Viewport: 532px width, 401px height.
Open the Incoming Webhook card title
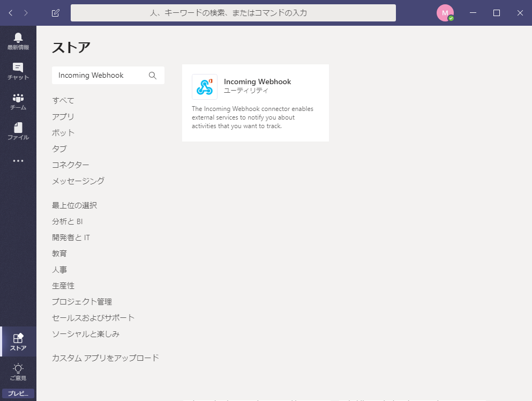(257, 81)
